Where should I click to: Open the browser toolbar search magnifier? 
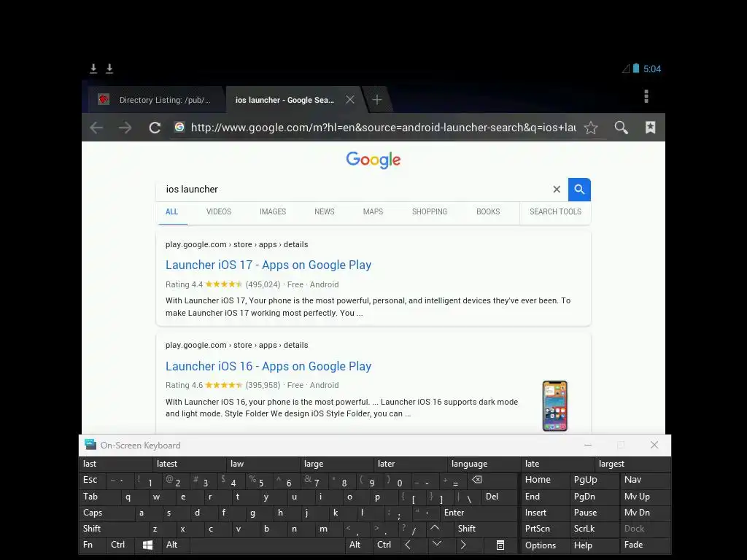coord(621,128)
